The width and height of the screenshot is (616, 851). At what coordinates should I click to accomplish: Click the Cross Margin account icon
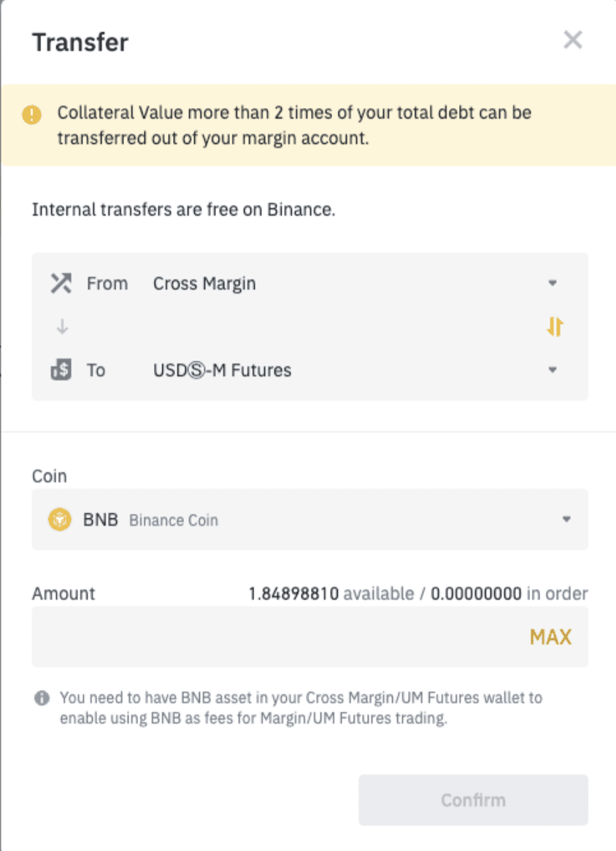(x=61, y=283)
